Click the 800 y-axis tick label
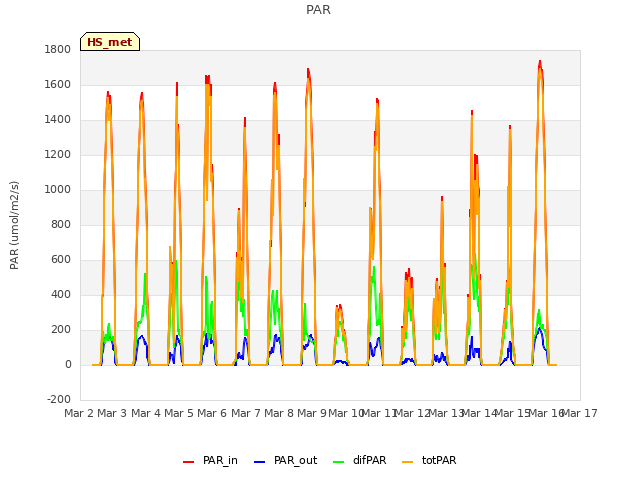The width and height of the screenshot is (640, 480). pyautogui.click(x=61, y=224)
